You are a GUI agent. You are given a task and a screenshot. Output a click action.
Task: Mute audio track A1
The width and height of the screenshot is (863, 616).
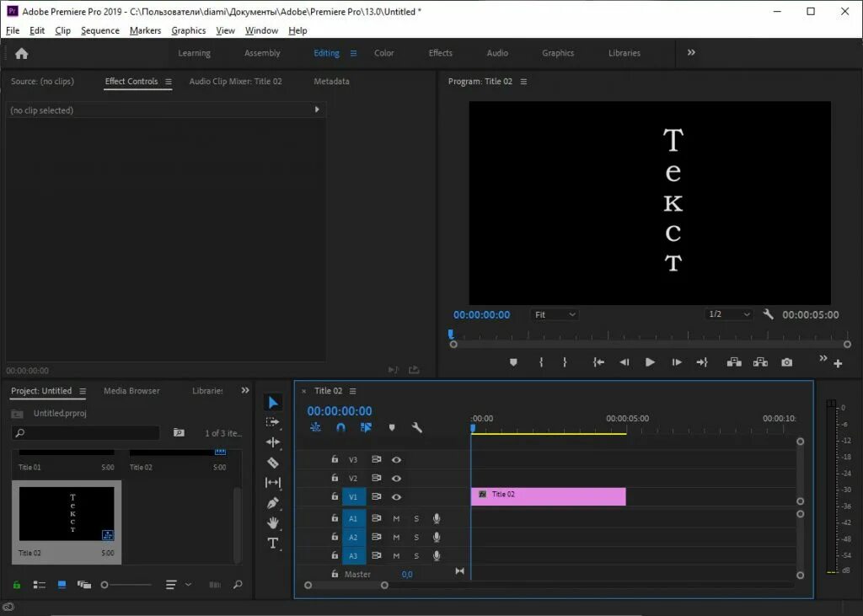point(397,518)
